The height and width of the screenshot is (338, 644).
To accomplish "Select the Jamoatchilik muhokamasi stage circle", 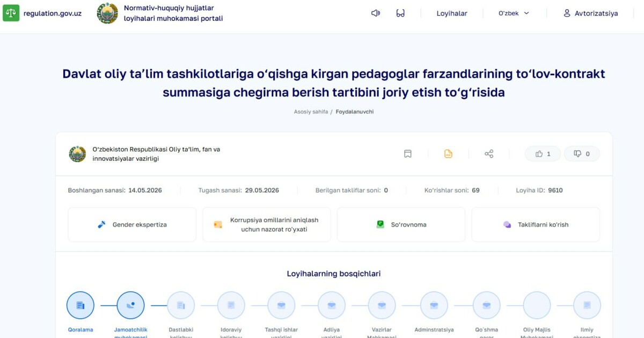I will 130,305.
